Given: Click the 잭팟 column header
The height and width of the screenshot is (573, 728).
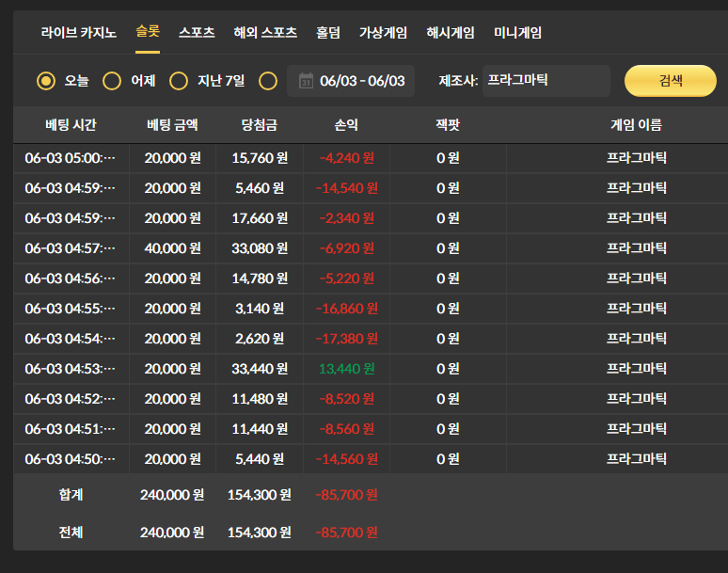Looking at the screenshot, I should point(448,124).
